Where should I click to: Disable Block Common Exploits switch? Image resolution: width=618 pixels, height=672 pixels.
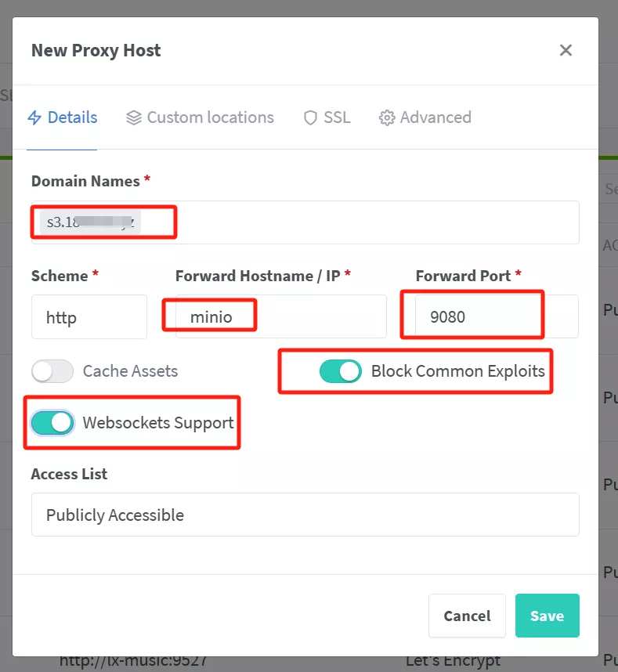[341, 371]
